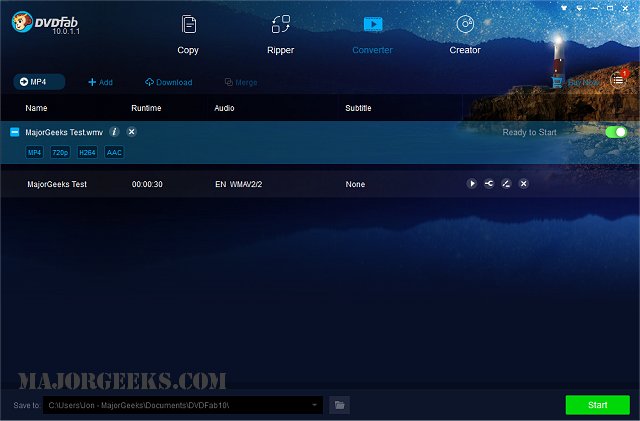640x421 pixels.
Task: Add a new source file
Action: pyautogui.click(x=100, y=82)
